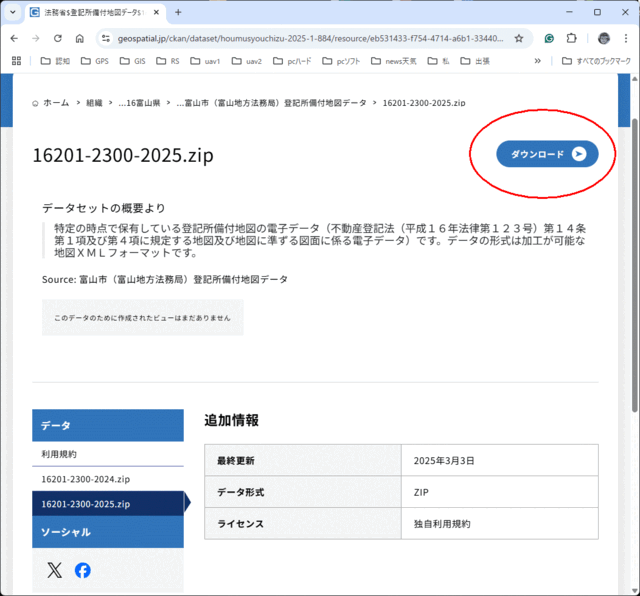Image resolution: width=640 pixels, height=596 pixels.
Task: Bookmark this page with the star icon
Action: 519,38
